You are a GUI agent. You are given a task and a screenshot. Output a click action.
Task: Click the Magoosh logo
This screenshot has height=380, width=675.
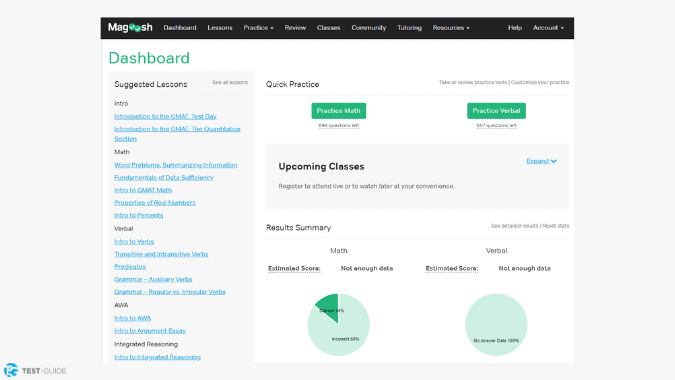130,28
